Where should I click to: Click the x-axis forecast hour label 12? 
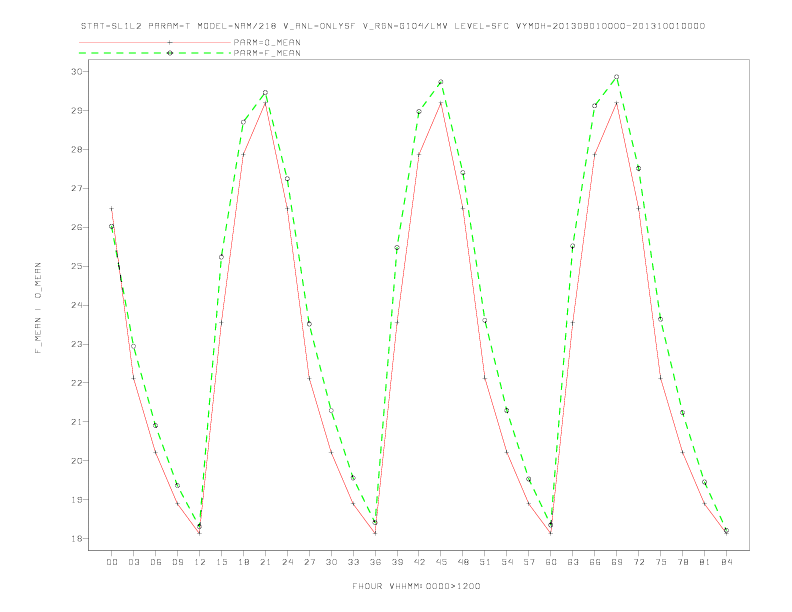point(200,562)
